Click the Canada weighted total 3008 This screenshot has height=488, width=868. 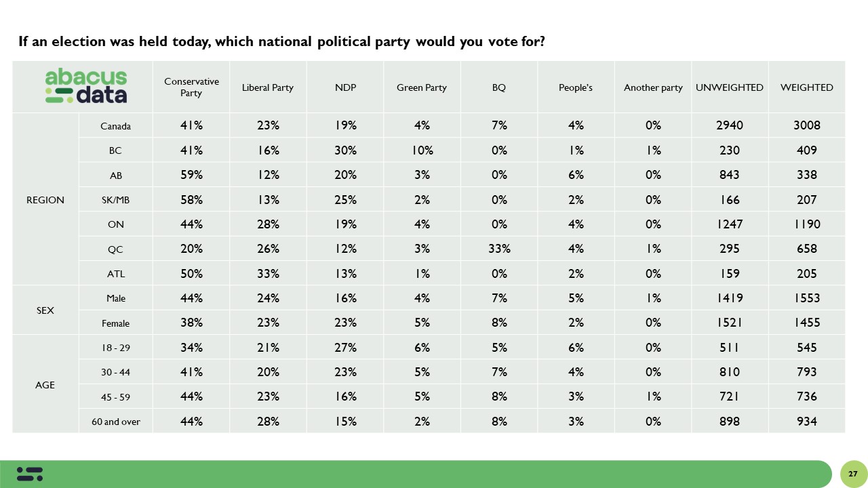[x=807, y=125]
